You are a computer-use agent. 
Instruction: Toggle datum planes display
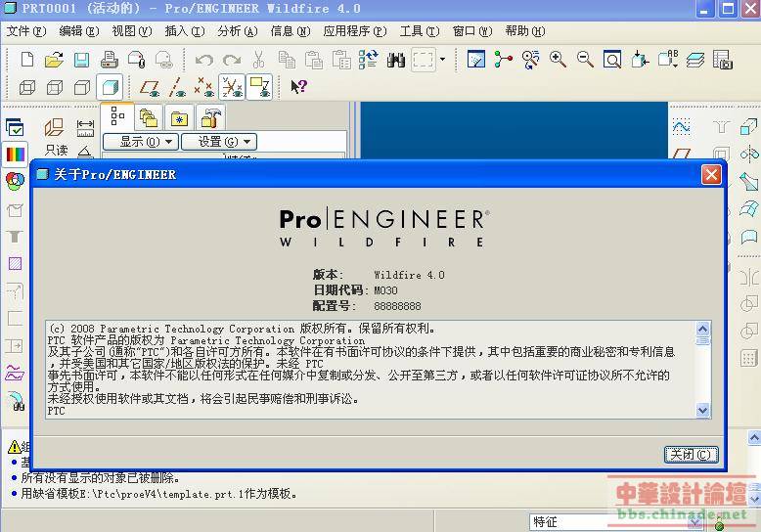click(x=149, y=87)
